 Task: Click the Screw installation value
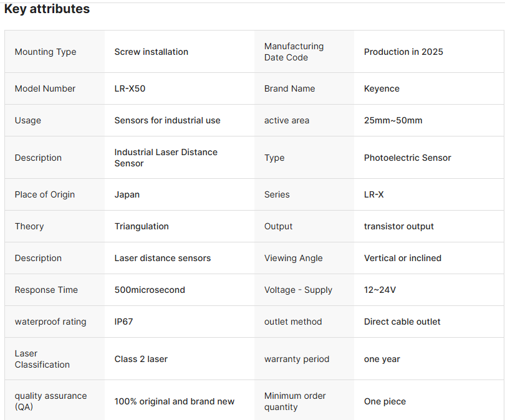pyautogui.click(x=151, y=52)
